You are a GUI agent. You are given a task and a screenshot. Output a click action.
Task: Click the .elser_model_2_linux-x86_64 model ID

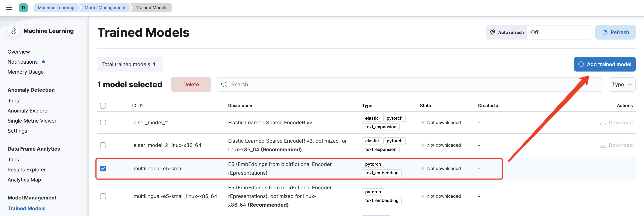pos(167,145)
